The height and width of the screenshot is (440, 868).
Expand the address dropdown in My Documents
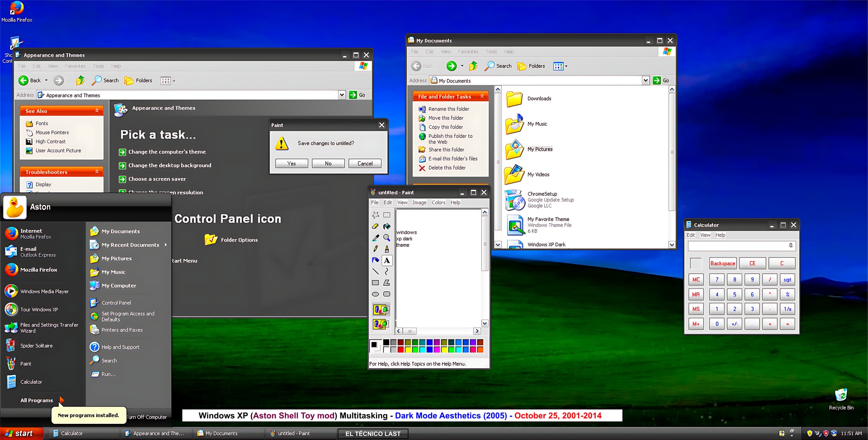(x=645, y=80)
